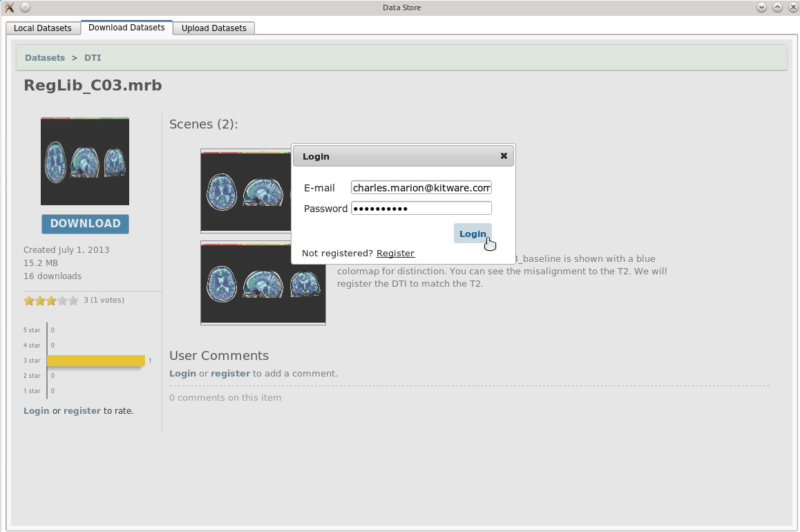Viewport: 800px width, 532px height.
Task: Click the Login link to add a comment
Action: (182, 374)
